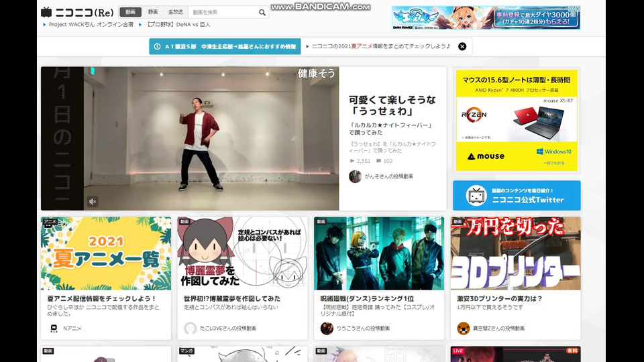Select the 生放送 tab

click(x=175, y=12)
